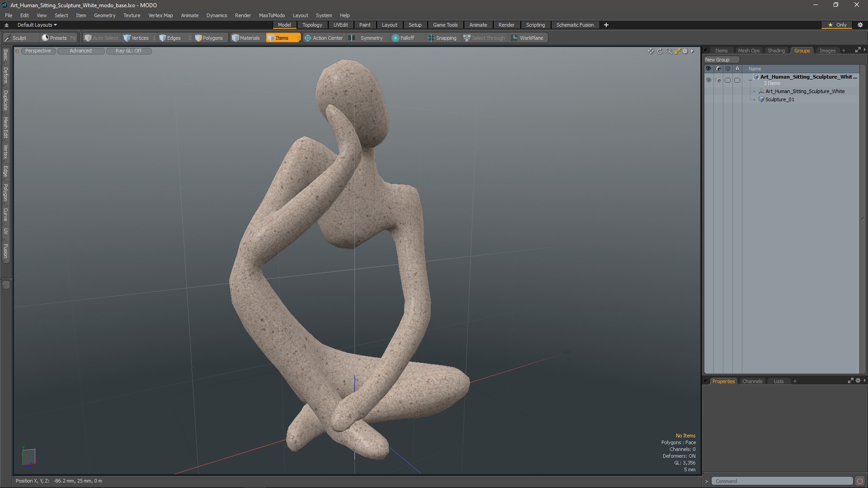This screenshot has height=488, width=868.
Task: Click the viewport pan (move) icon
Action: point(651,51)
